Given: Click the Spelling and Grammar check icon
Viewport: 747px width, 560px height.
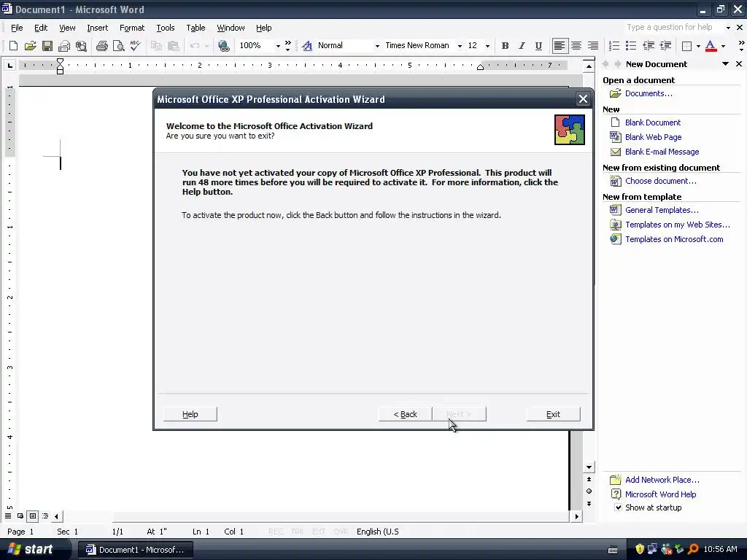Looking at the screenshot, I should click(x=135, y=46).
